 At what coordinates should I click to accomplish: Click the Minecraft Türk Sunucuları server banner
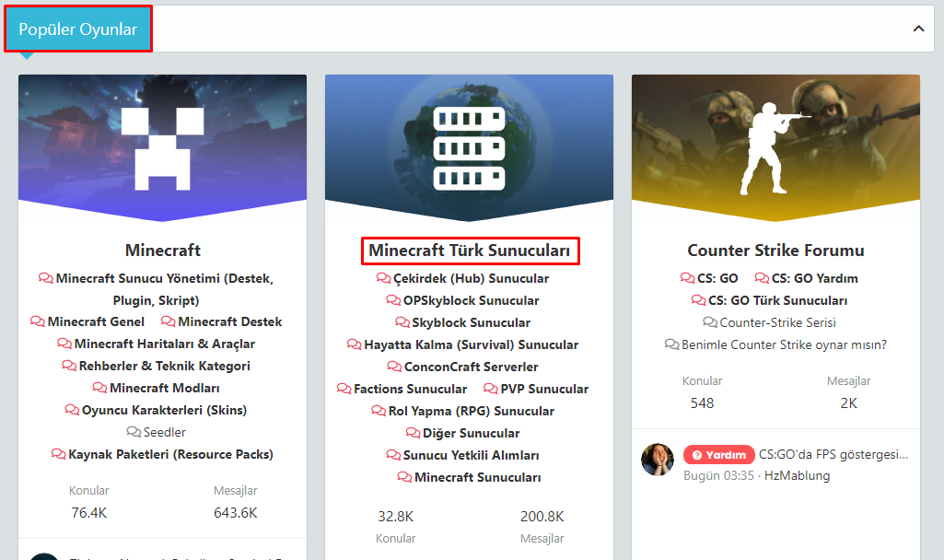click(469, 148)
